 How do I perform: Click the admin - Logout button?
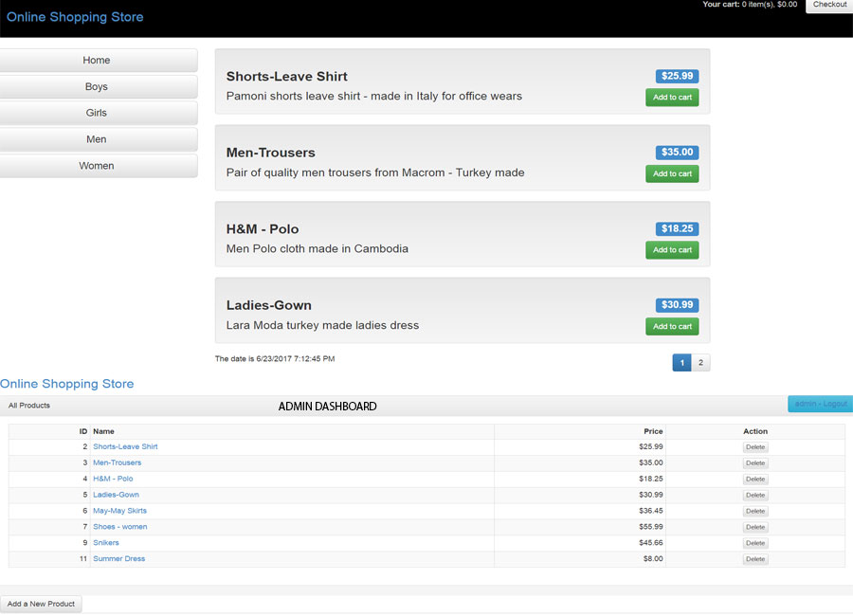pyautogui.click(x=820, y=404)
